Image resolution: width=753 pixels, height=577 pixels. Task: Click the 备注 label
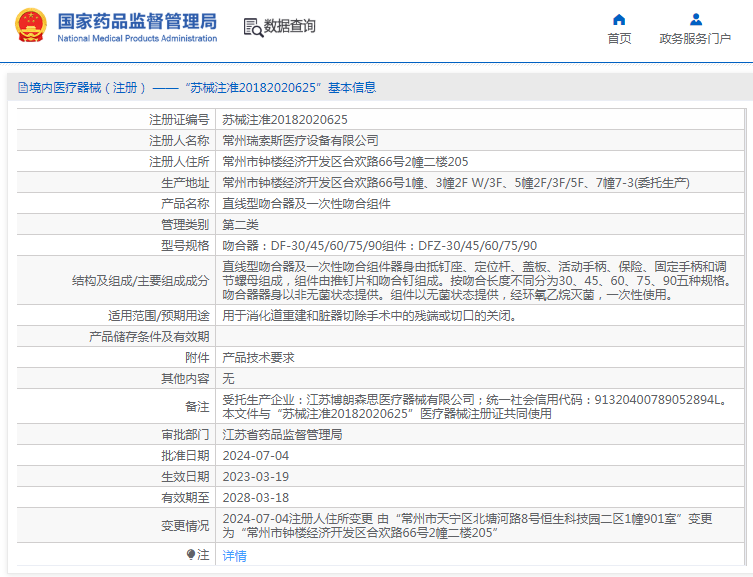197,407
